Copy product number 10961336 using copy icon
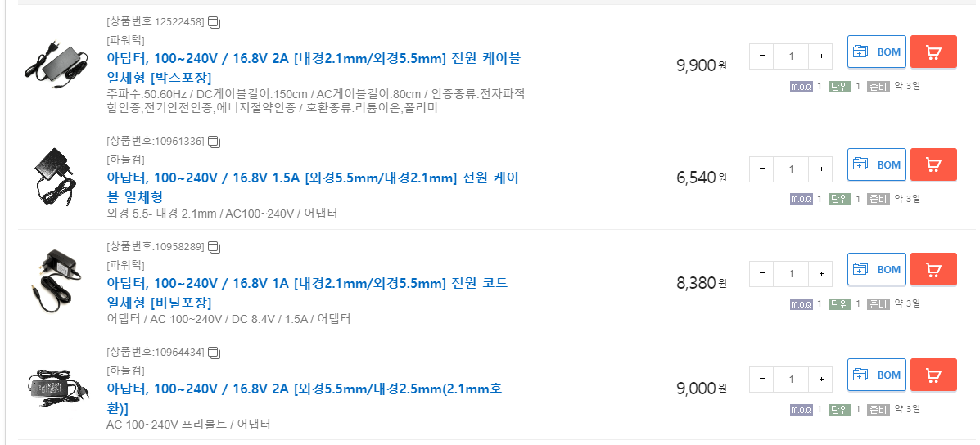 (x=214, y=142)
